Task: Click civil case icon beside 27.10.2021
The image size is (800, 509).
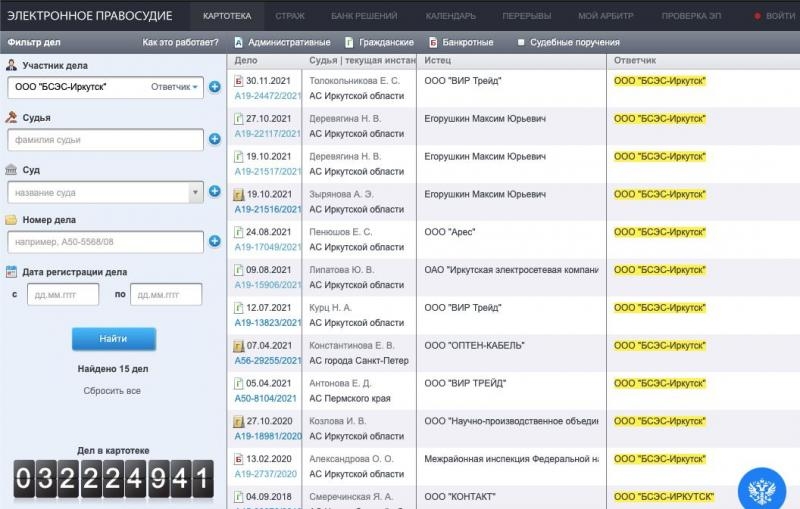Action: (x=238, y=119)
